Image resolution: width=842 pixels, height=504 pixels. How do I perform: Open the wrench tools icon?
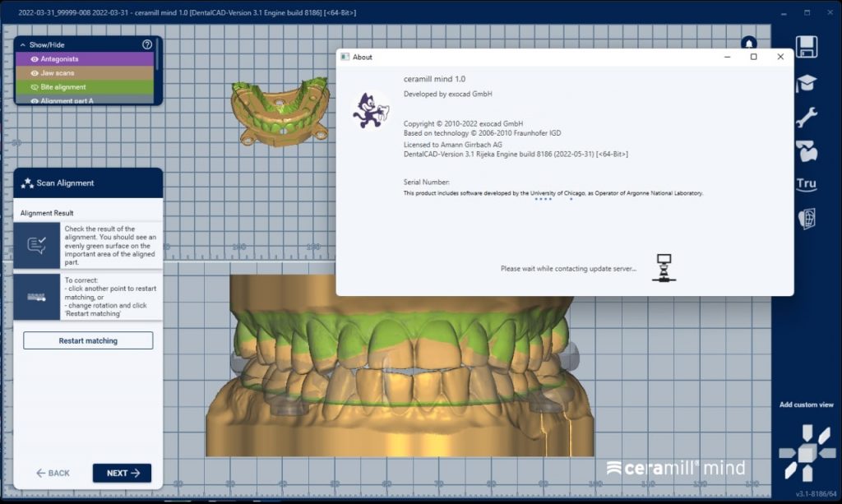tap(807, 117)
